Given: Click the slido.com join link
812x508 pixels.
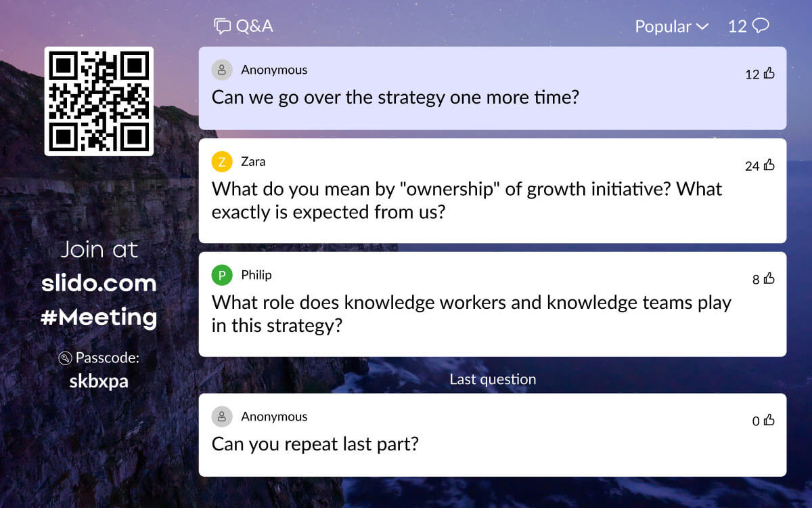Looking at the screenshot, I should click(x=99, y=283).
